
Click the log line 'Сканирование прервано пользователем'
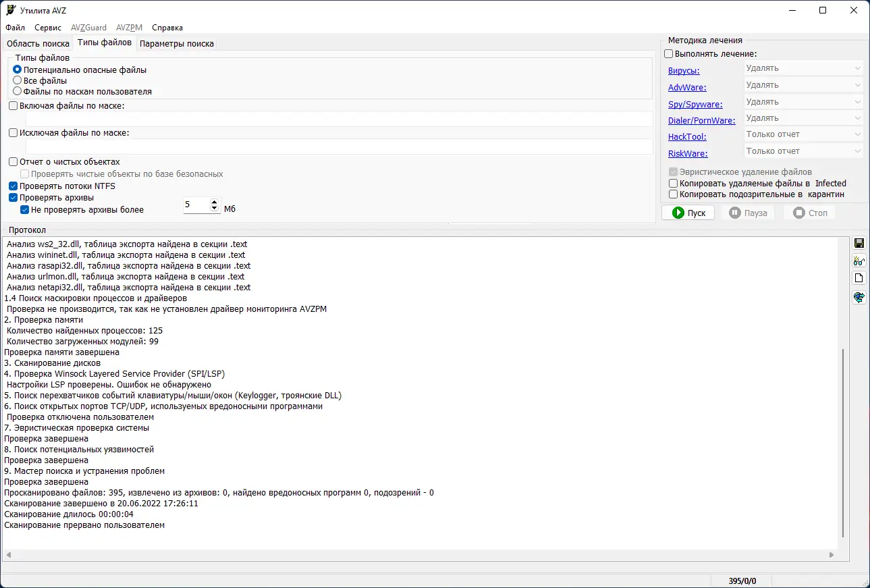(84, 525)
